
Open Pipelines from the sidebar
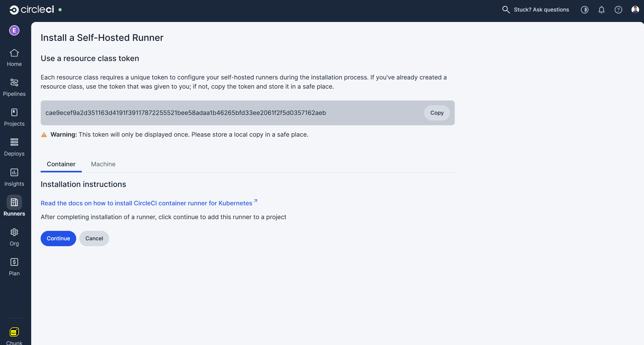(x=14, y=88)
